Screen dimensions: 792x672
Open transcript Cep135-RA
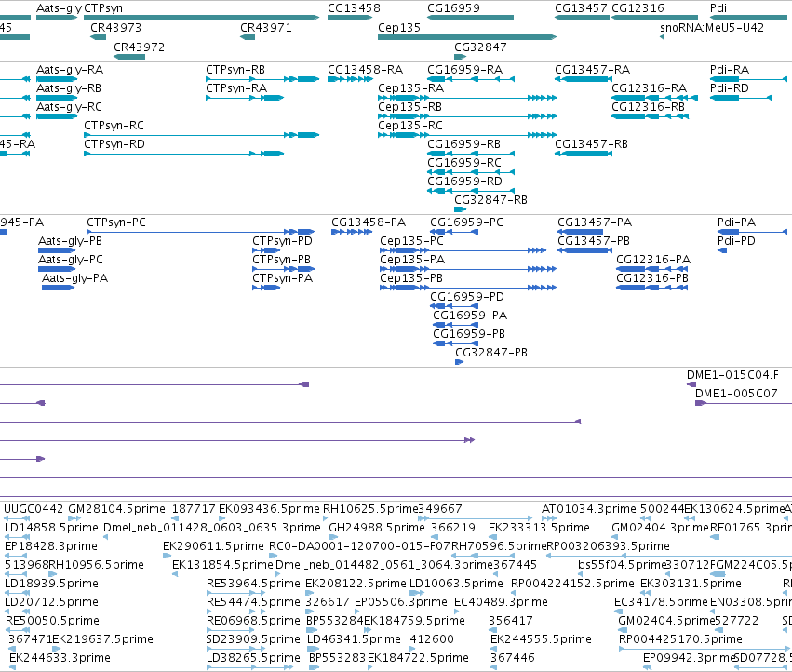coord(410,88)
